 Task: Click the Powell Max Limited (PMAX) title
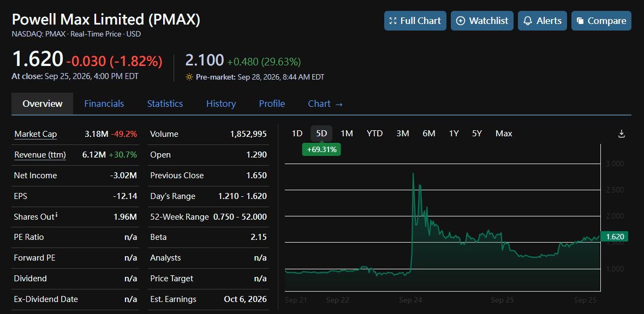coord(106,19)
